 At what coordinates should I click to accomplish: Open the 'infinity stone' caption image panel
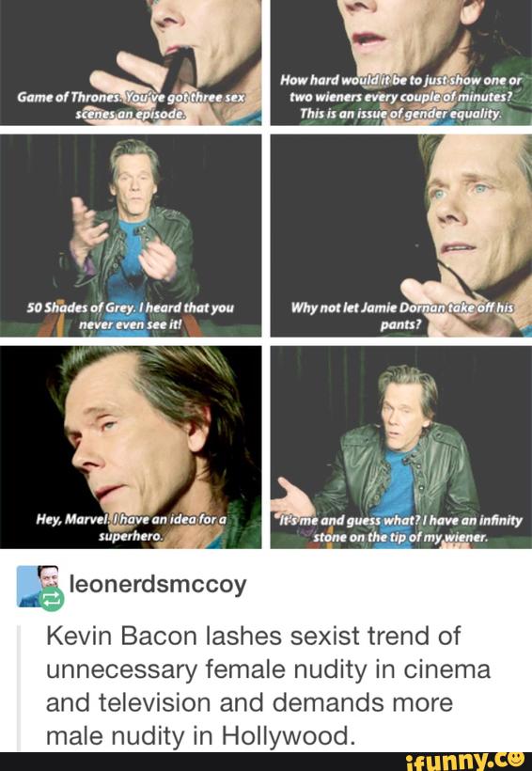point(400,447)
